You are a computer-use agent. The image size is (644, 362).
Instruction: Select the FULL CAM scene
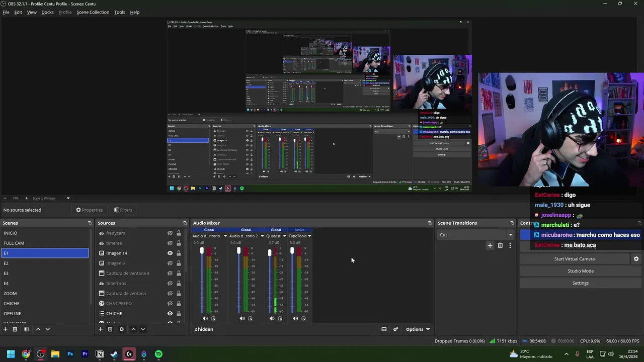pyautogui.click(x=45, y=243)
